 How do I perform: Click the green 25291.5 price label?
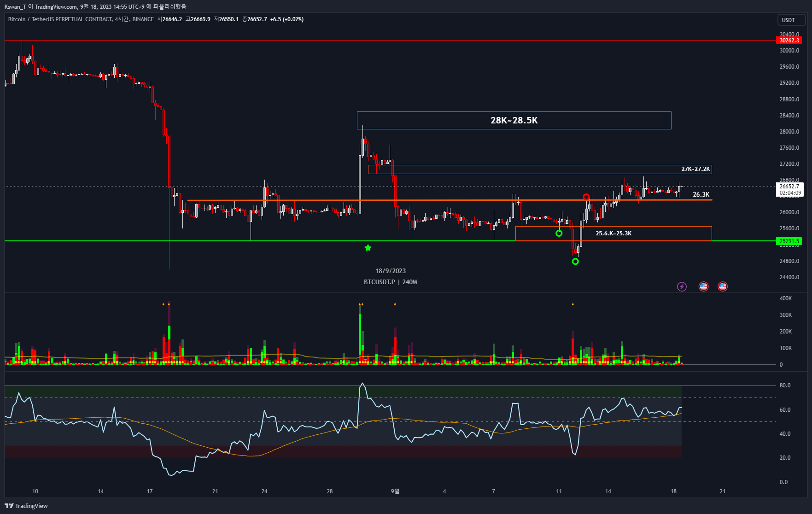[x=789, y=241]
